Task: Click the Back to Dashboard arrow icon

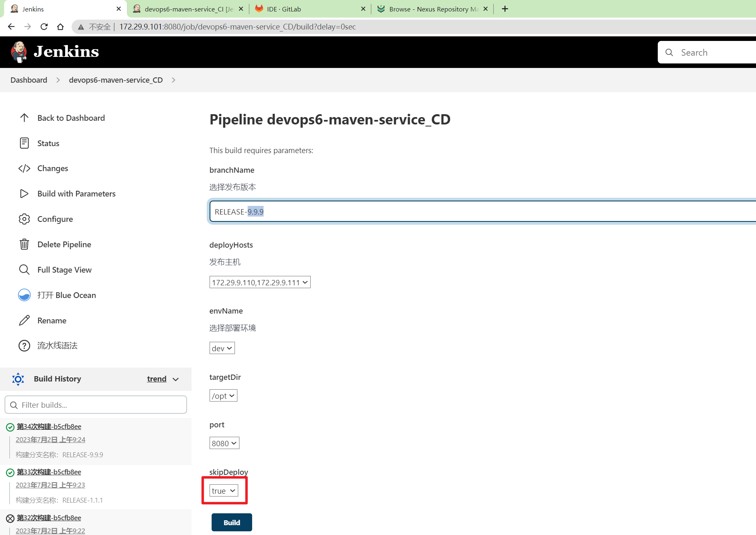Action: click(x=24, y=118)
